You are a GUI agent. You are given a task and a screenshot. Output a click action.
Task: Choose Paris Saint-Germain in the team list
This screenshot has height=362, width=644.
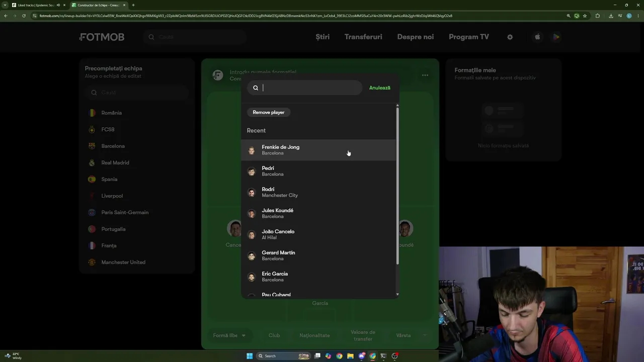[x=137, y=212]
